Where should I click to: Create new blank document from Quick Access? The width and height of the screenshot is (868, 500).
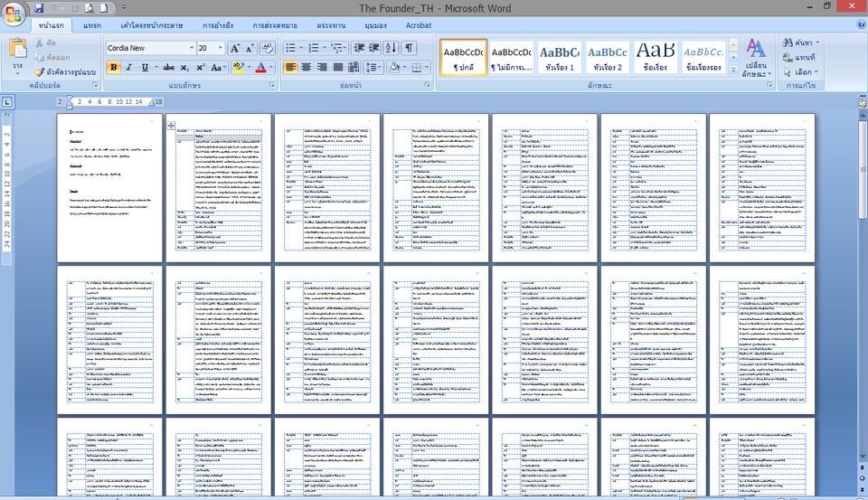click(103, 8)
